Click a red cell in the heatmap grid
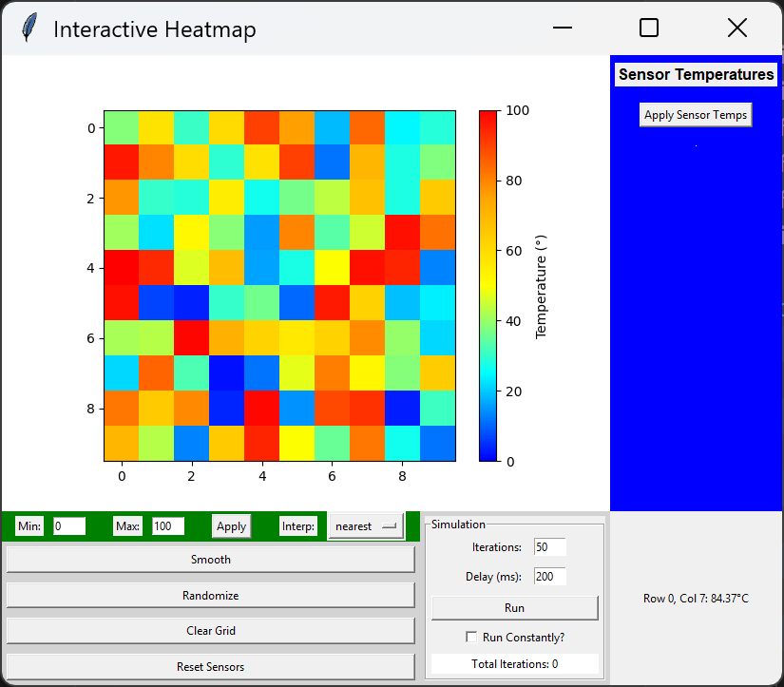Viewport: 784px width, 687px height. point(122,268)
